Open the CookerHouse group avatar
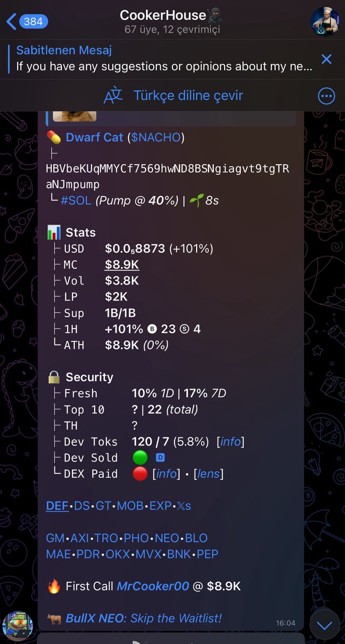This screenshot has height=644, width=345. pos(325,21)
